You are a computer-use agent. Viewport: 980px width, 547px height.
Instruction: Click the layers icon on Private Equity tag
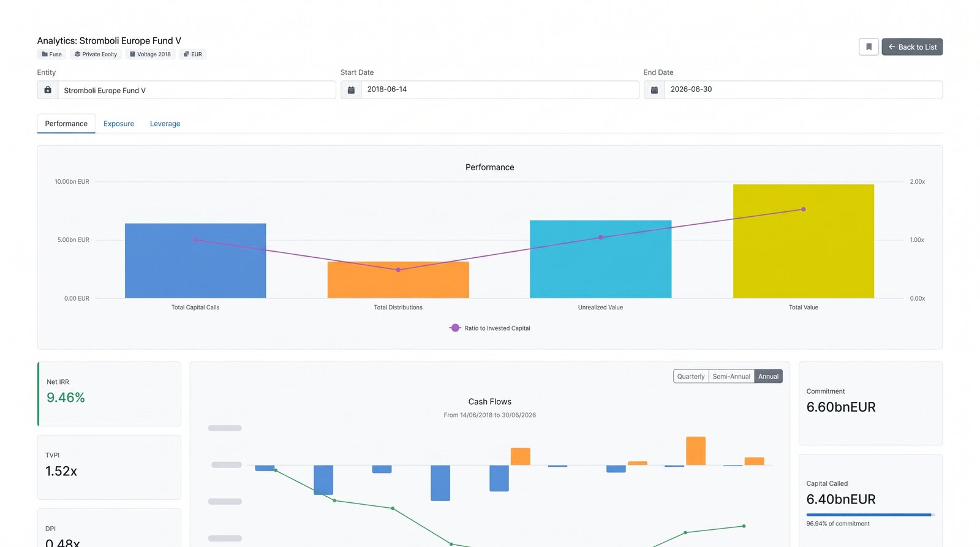[77, 55]
